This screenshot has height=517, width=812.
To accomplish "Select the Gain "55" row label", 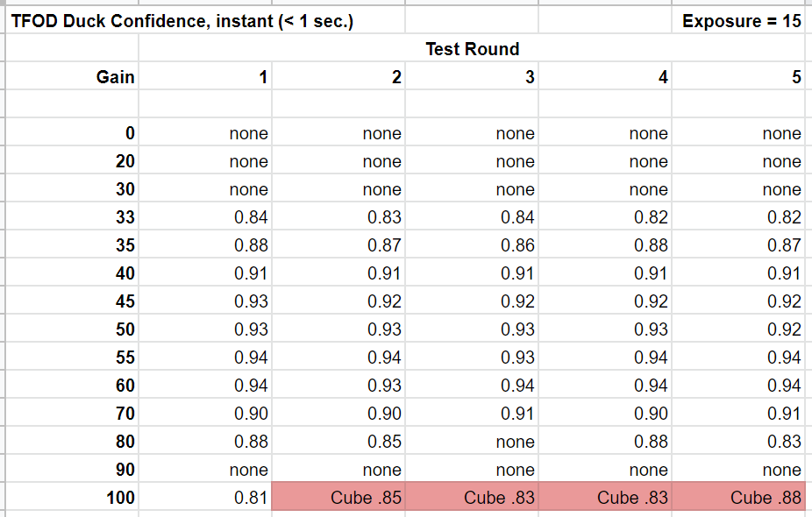I will click(x=125, y=358).
